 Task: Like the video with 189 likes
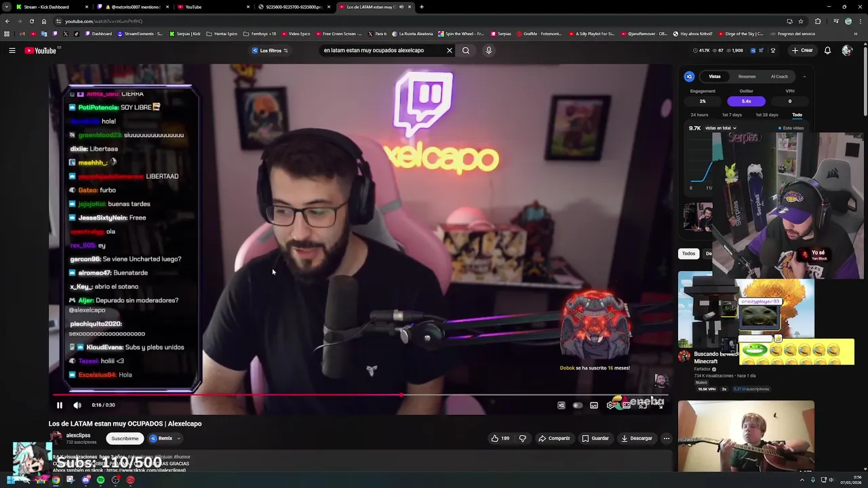coord(500,439)
